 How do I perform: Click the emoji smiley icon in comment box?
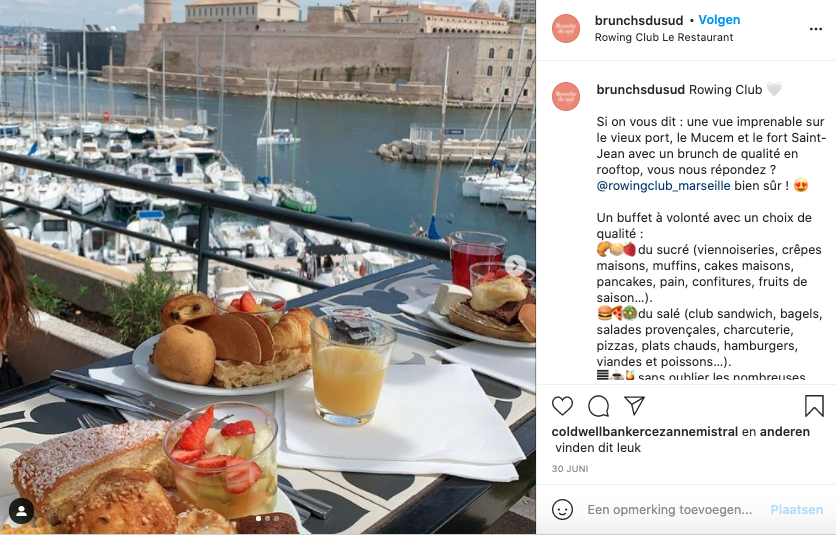(562, 509)
